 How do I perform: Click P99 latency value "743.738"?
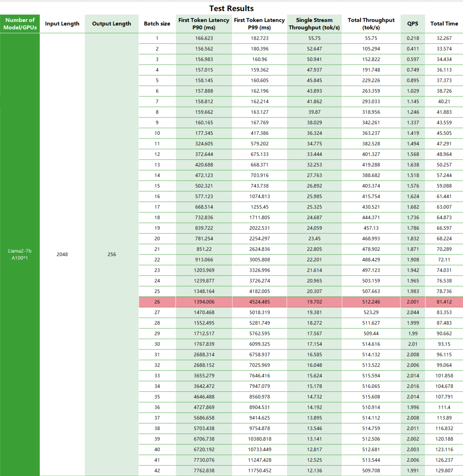coord(259,186)
